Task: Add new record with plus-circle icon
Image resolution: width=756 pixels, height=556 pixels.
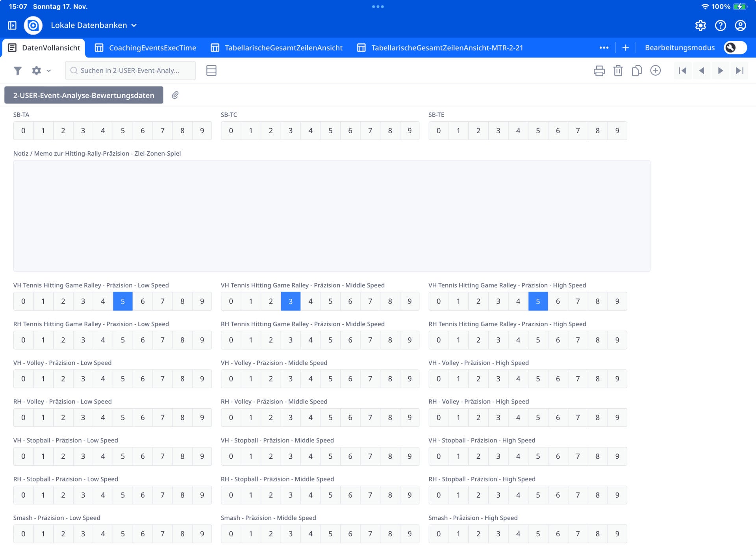Action: coord(655,71)
